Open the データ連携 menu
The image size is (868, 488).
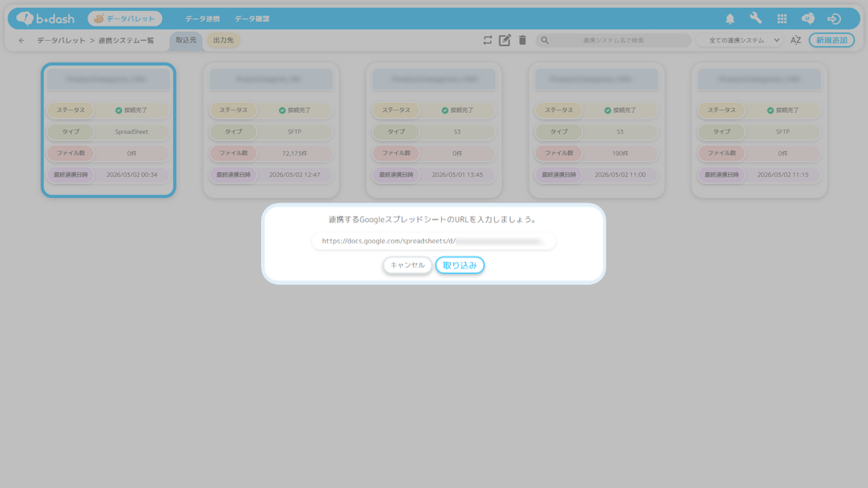[x=202, y=19]
